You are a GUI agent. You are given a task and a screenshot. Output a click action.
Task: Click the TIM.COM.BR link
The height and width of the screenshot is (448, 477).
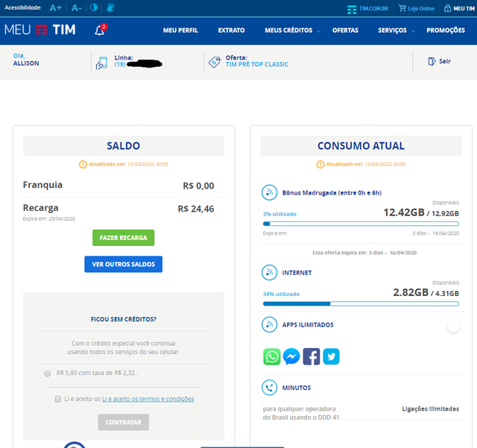coord(374,8)
